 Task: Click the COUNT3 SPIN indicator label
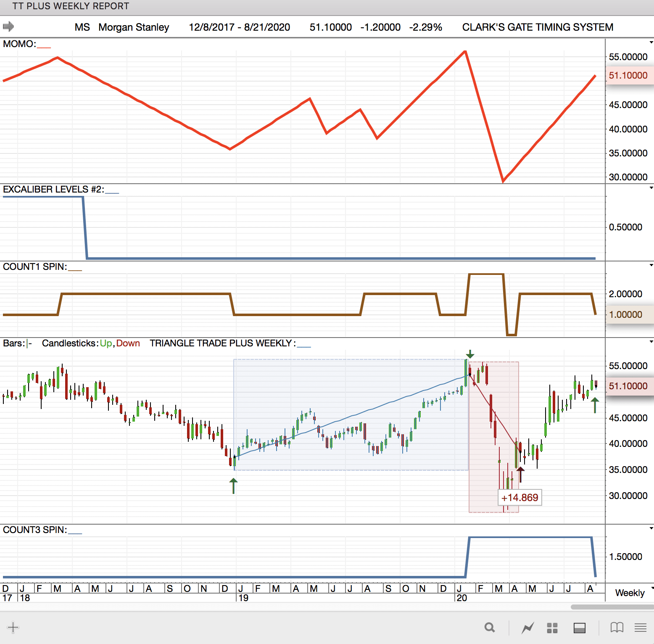pos(35,530)
